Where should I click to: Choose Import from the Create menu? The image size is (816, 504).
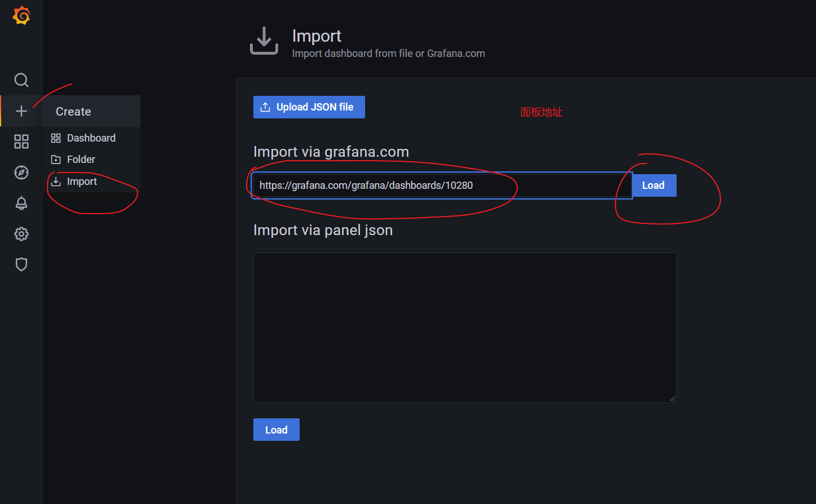81,181
